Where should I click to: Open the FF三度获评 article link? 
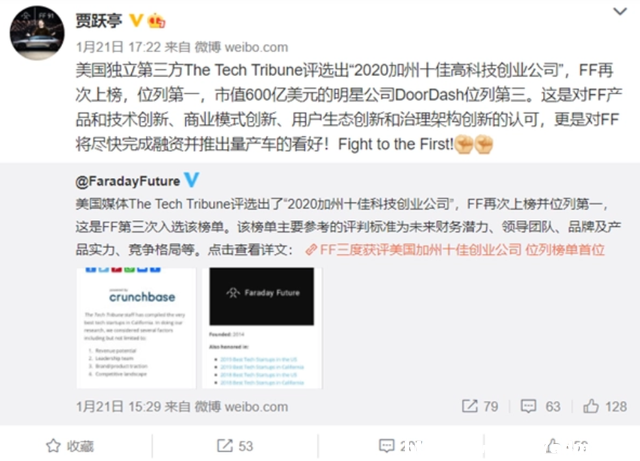[x=455, y=249]
